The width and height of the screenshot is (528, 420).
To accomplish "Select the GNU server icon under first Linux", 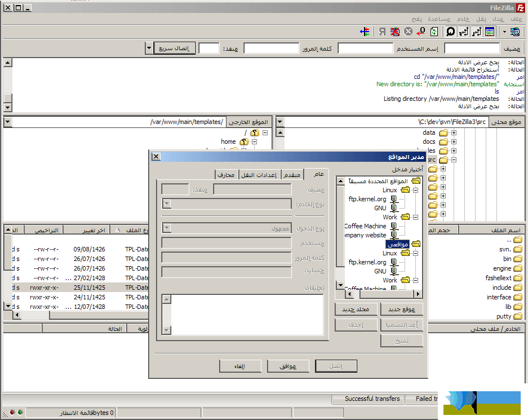I will (394, 208).
